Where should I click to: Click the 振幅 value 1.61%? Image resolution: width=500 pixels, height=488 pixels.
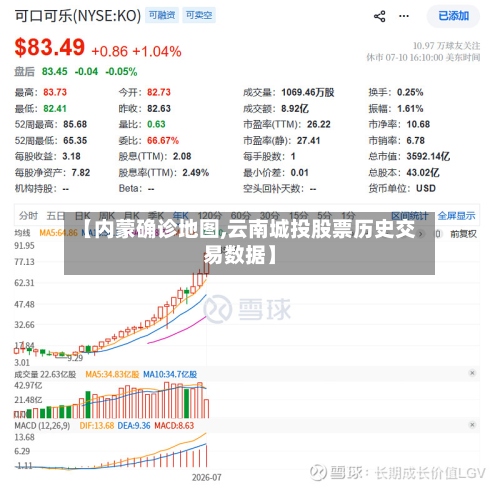pos(410,109)
